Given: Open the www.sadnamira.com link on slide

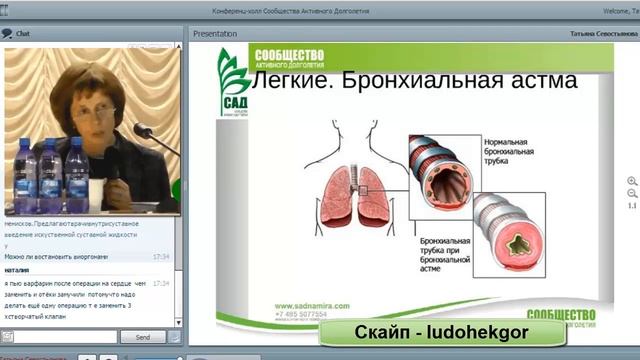Looking at the screenshot, I should (312, 306).
